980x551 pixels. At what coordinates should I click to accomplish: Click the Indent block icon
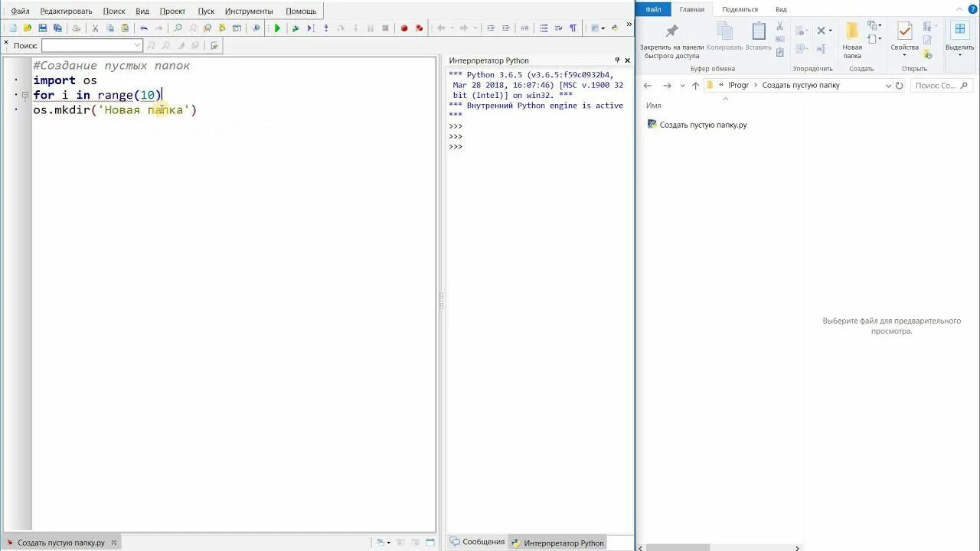491,28
